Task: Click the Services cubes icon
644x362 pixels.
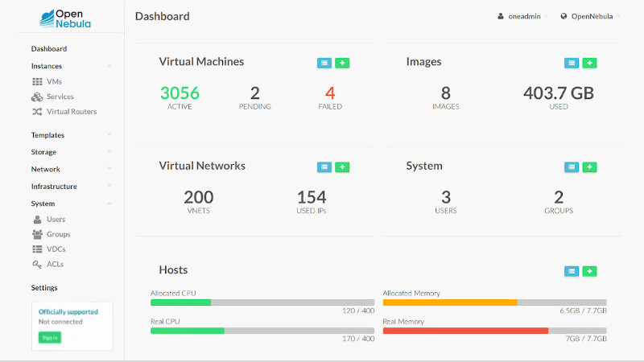Action: pos(37,97)
